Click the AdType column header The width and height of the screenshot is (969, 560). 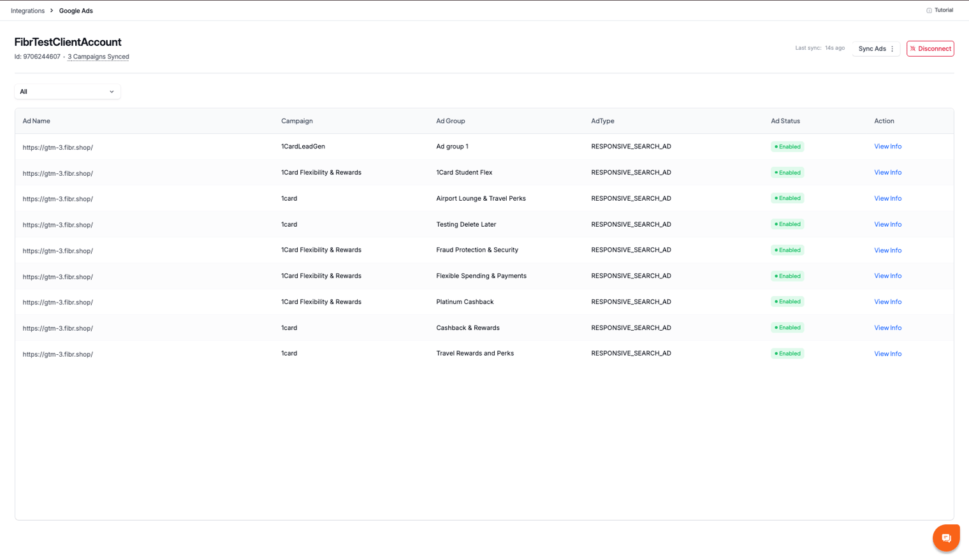pyautogui.click(x=602, y=121)
